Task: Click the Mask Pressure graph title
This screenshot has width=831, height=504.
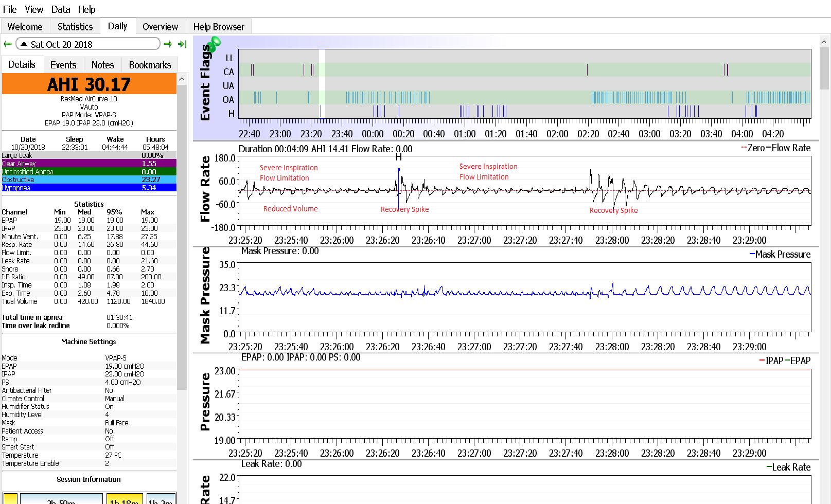Action: coord(205,295)
